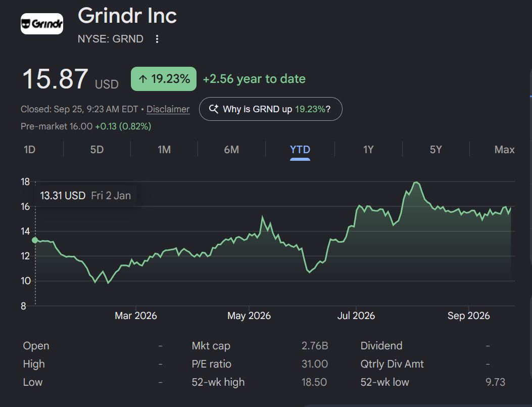Screen dimensions: 532x407
Task: Select the Max time range
Action: tap(505, 149)
